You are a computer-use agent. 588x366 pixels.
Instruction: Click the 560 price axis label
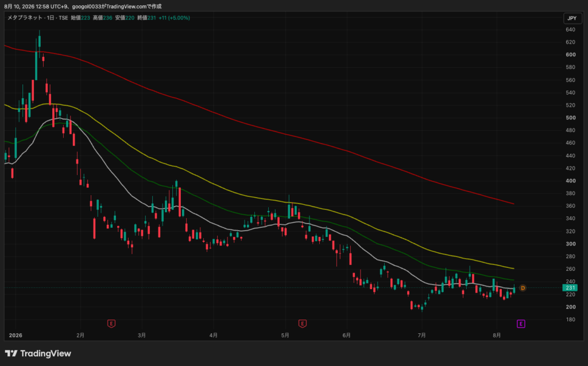[570, 80]
